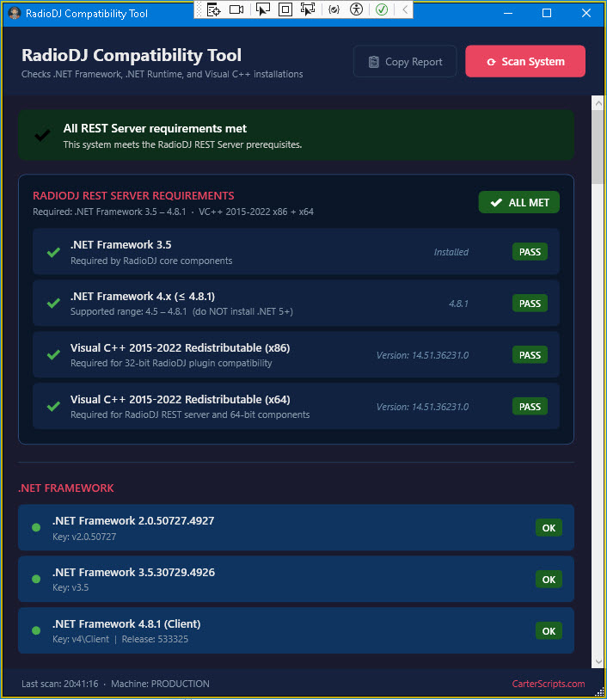Enable Track Focused Element tool
The height and width of the screenshot is (700, 607).
click(308, 9)
